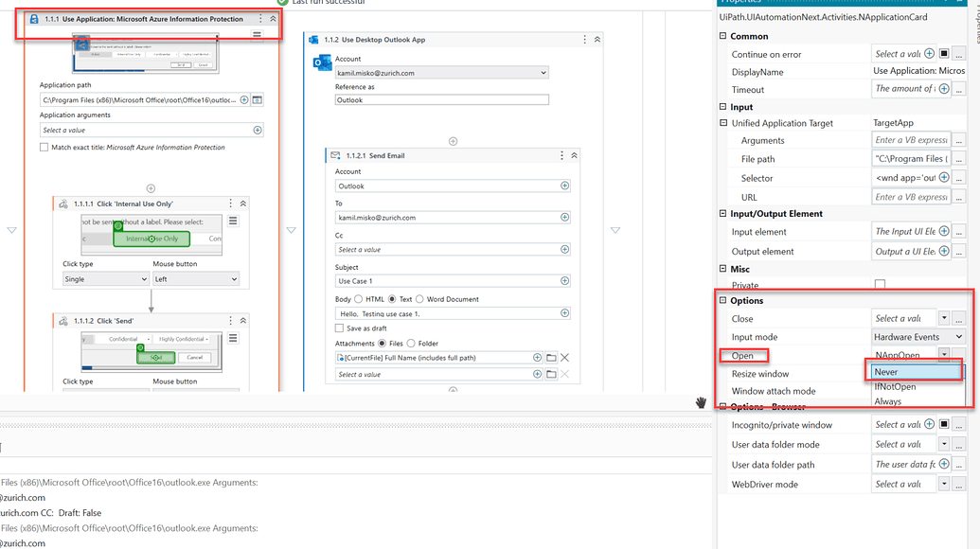Image resolution: width=980 pixels, height=549 pixels.
Task: Open WebDriver mode dropdown arrow
Action: tap(944, 484)
